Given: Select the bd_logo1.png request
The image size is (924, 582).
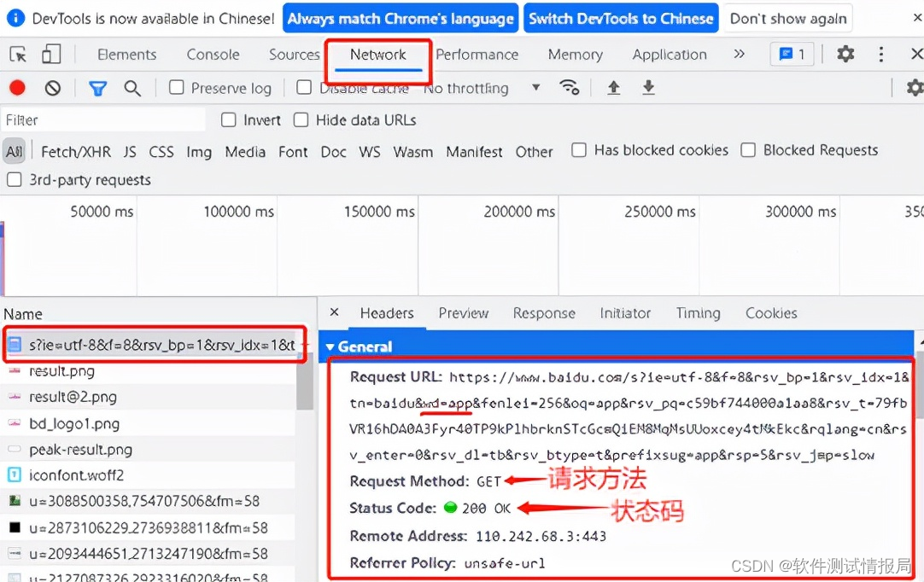Looking at the screenshot, I should [149, 423].
